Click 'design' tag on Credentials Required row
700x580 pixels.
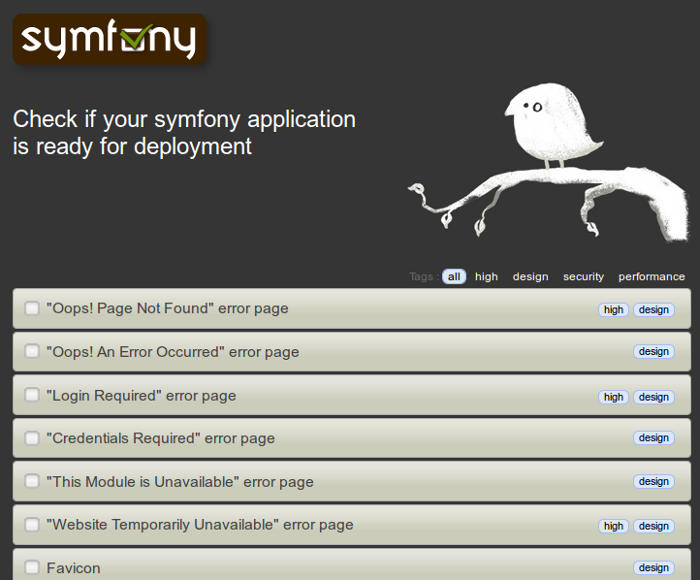(x=654, y=438)
